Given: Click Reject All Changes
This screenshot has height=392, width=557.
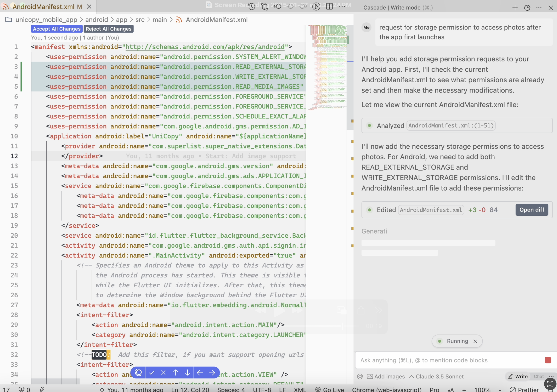Looking at the screenshot, I should click(x=109, y=29).
